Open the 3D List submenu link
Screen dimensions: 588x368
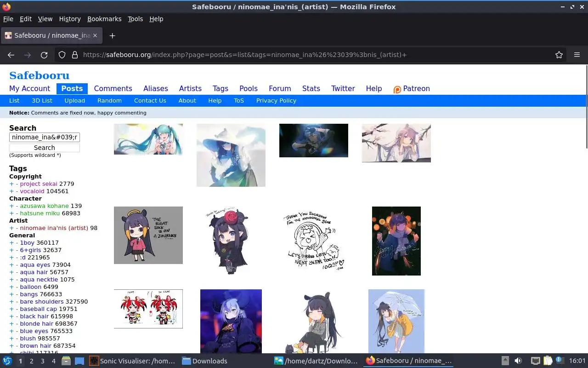point(42,100)
